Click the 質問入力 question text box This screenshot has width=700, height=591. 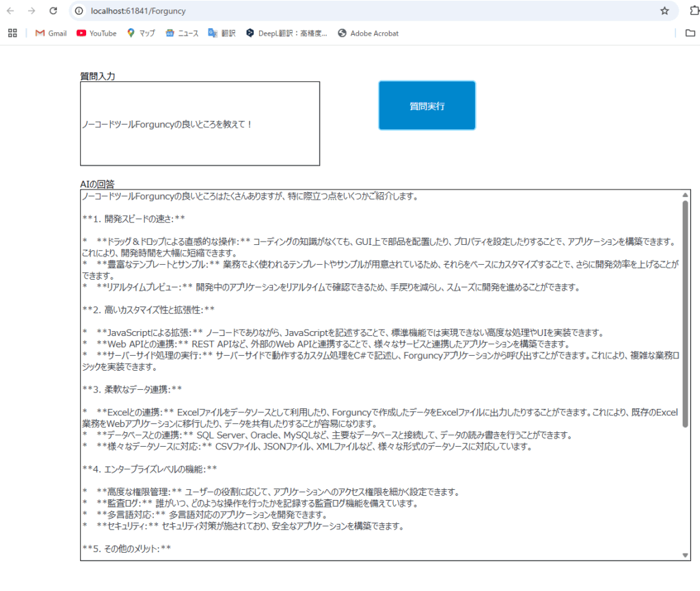[x=200, y=124]
